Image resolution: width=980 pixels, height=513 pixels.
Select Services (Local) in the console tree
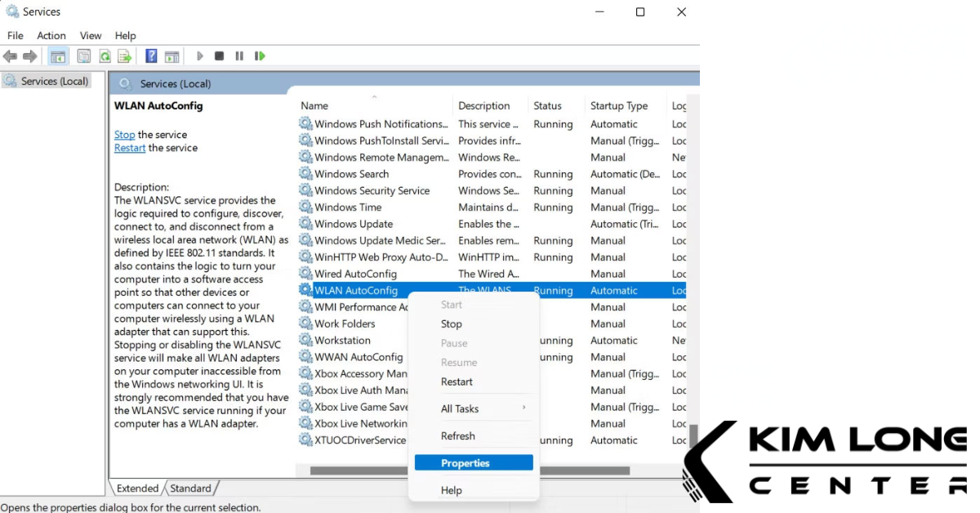pos(54,81)
